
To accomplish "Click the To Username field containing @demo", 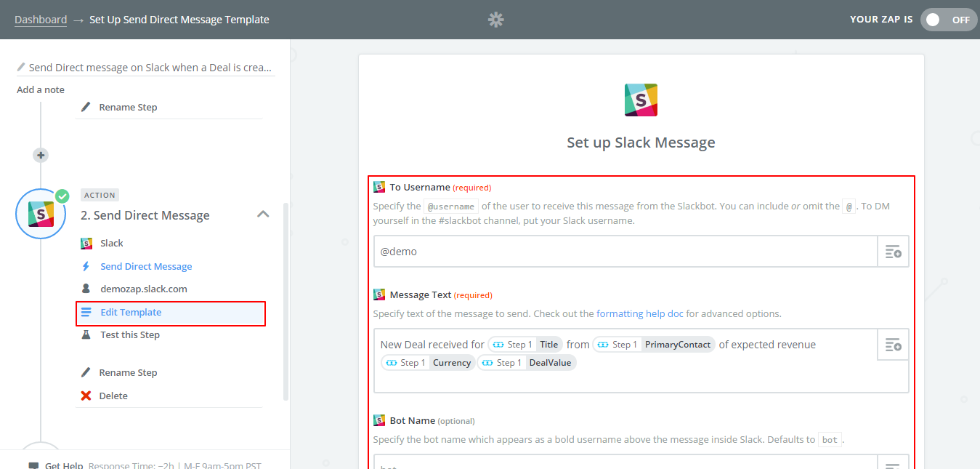I will click(x=625, y=252).
